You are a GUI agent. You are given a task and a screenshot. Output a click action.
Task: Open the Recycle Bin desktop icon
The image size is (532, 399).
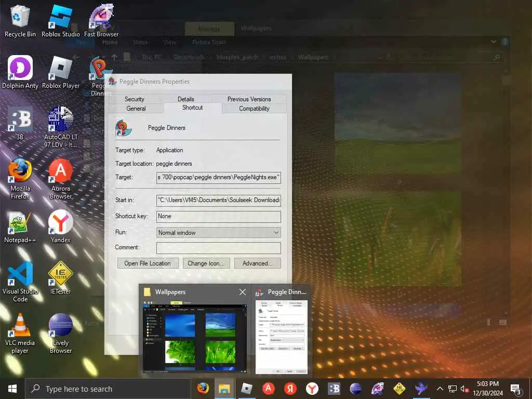coord(20,20)
